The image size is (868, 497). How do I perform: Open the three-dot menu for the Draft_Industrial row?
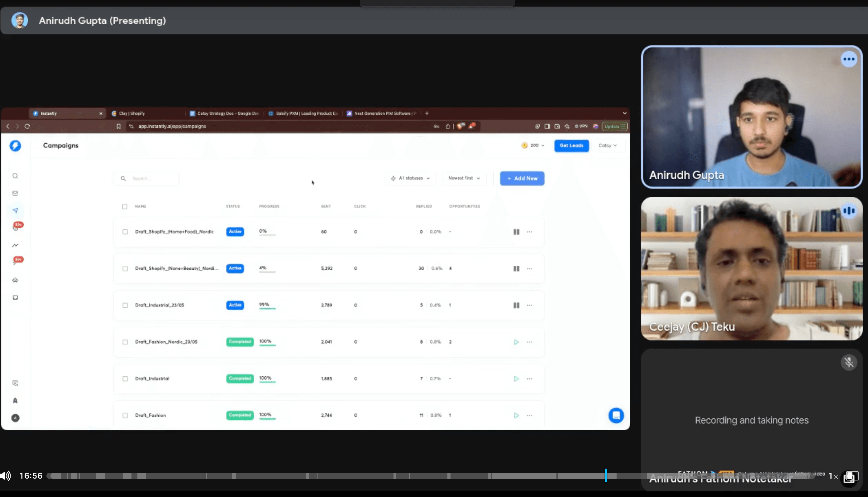(529, 379)
